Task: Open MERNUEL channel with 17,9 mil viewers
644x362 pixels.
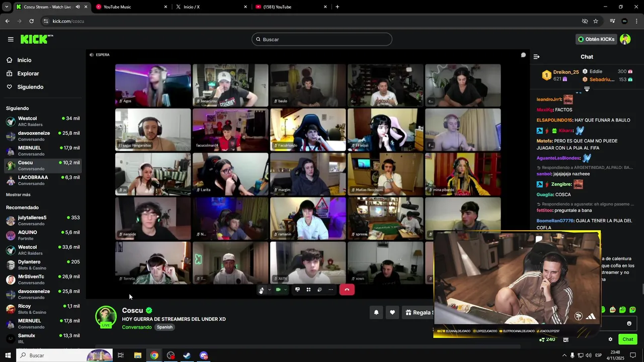Action: (x=43, y=151)
